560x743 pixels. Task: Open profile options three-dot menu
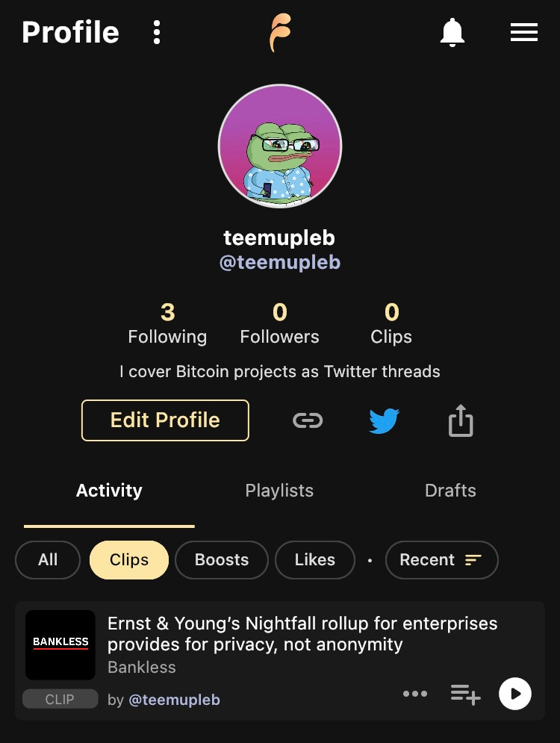[x=156, y=32]
